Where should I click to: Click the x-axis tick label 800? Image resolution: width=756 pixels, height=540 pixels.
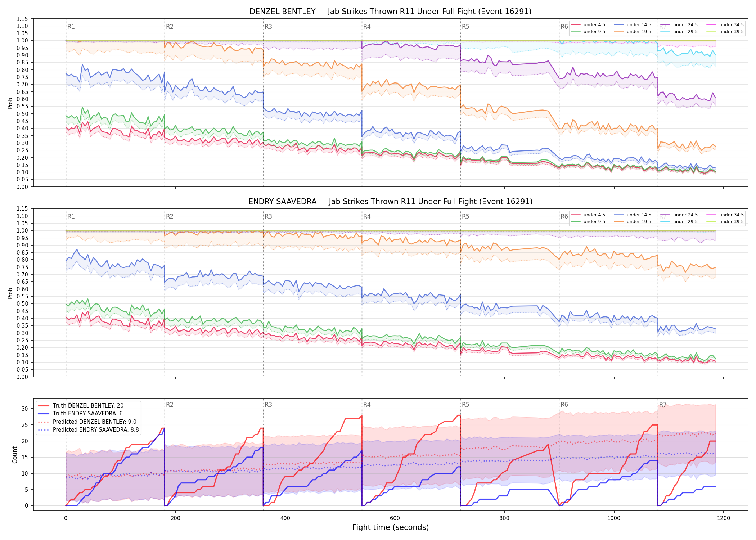pyautogui.click(x=504, y=518)
